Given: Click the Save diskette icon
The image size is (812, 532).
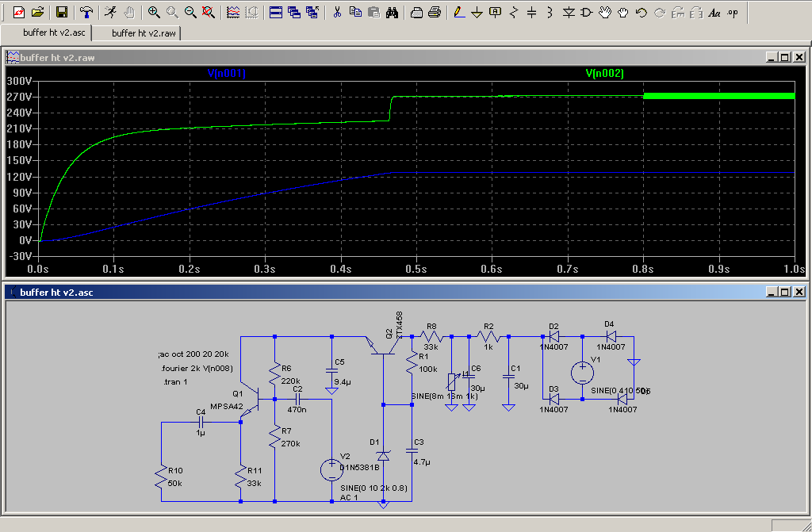Looking at the screenshot, I should click(x=61, y=13).
